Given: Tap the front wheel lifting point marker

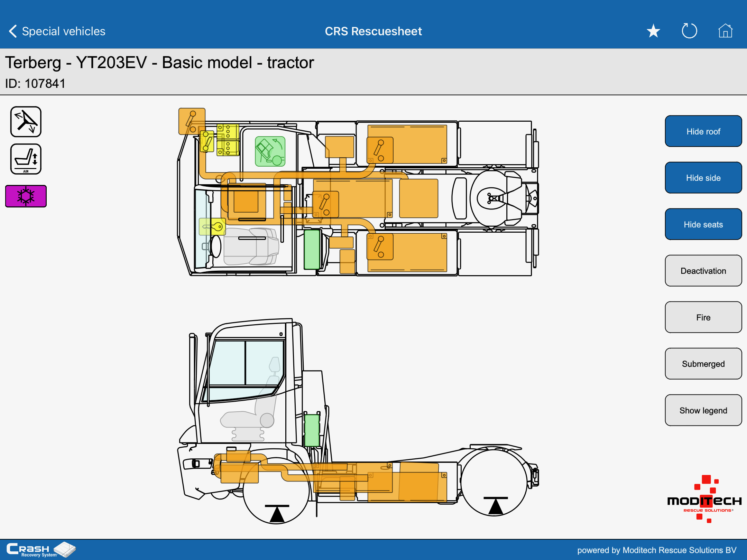Looking at the screenshot, I should click(x=277, y=513).
